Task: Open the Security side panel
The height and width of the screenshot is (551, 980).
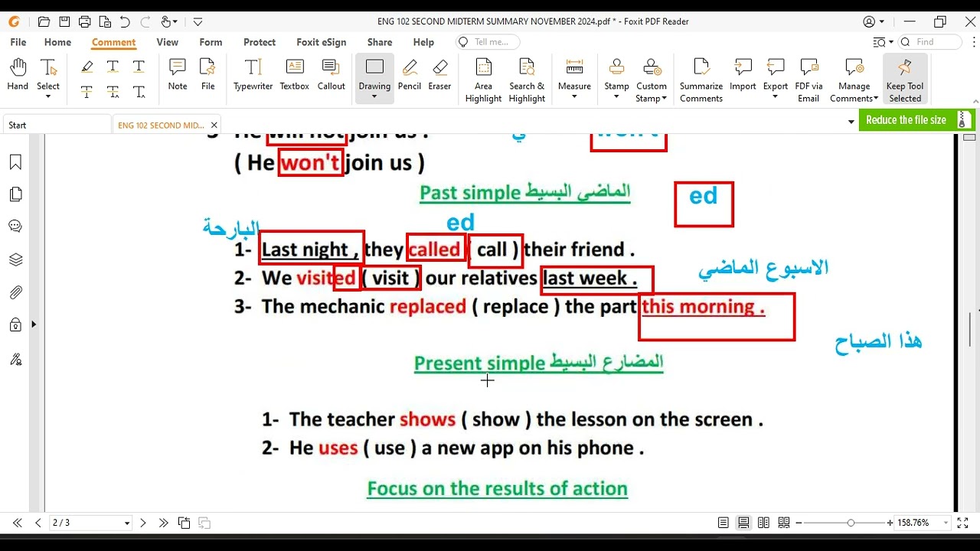Action: (15, 325)
